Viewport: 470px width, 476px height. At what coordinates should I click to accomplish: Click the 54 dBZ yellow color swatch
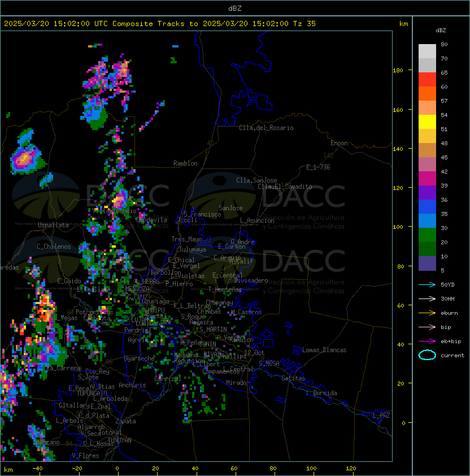click(427, 122)
